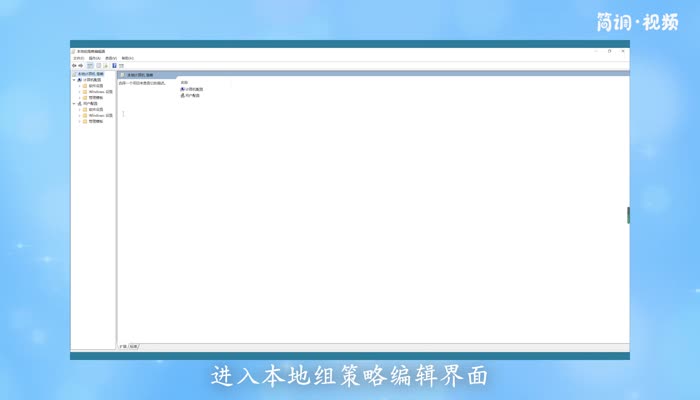Select 计算机配置 item in the right pane
The height and width of the screenshot is (400, 700).
pyautogui.click(x=192, y=89)
